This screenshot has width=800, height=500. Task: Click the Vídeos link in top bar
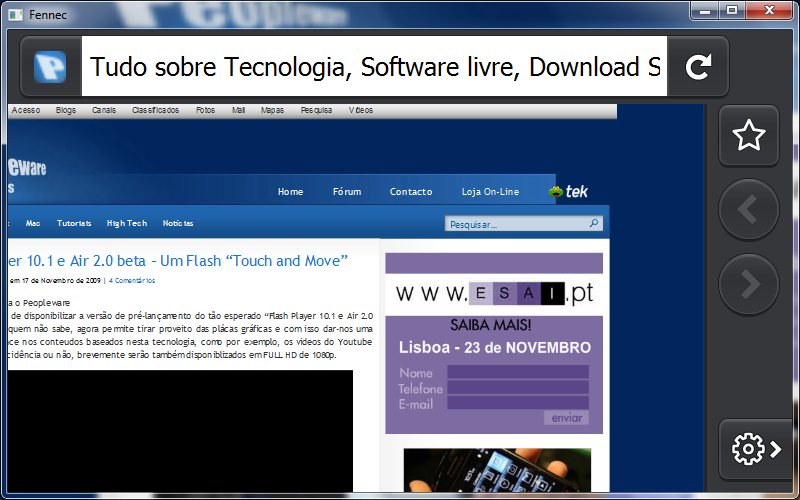point(361,110)
